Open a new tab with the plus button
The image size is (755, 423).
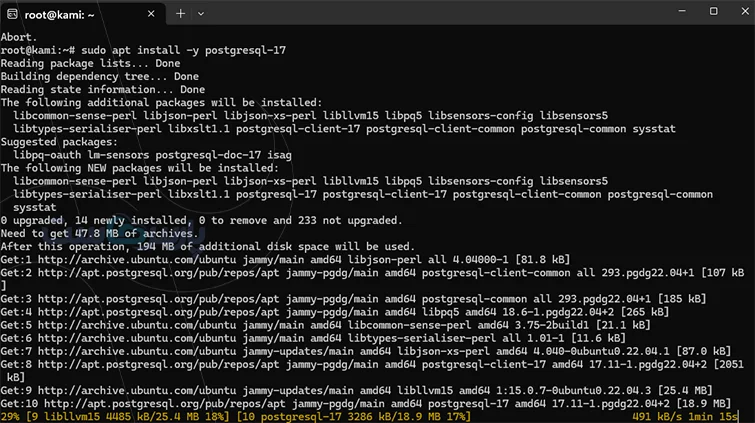181,14
